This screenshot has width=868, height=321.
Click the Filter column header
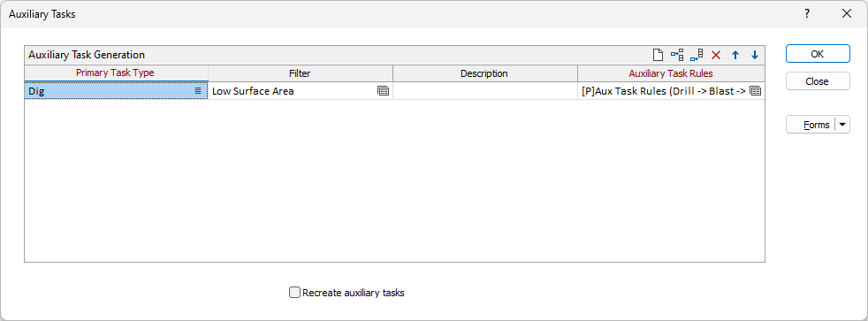tap(300, 73)
